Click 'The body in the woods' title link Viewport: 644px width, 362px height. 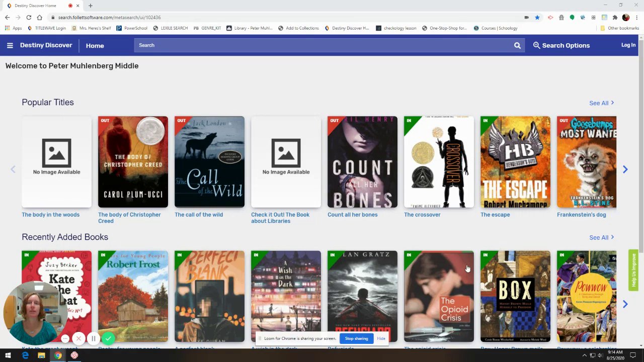click(50, 215)
